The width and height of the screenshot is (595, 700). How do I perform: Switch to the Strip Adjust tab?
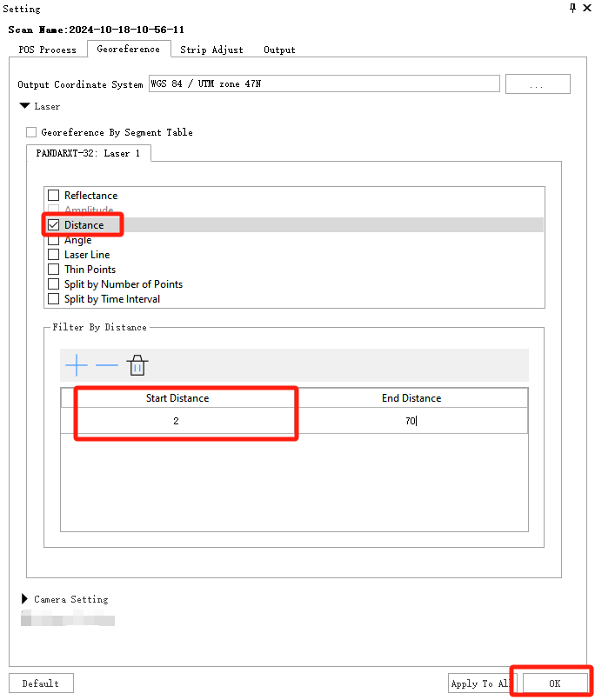tap(211, 50)
